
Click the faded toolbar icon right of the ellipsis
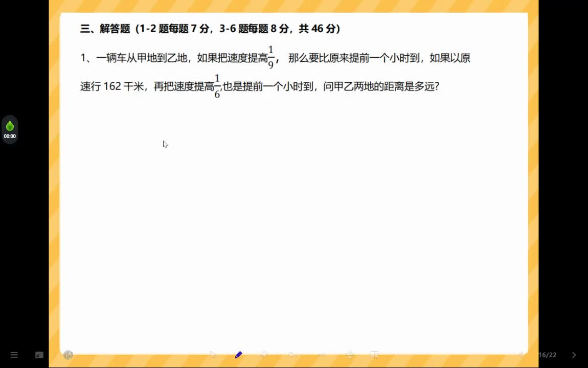[x=350, y=355]
